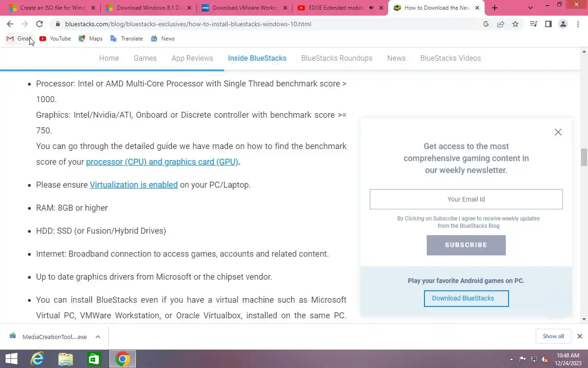The width and height of the screenshot is (588, 368).
Task: Open the Translate bookmark
Action: (127, 39)
